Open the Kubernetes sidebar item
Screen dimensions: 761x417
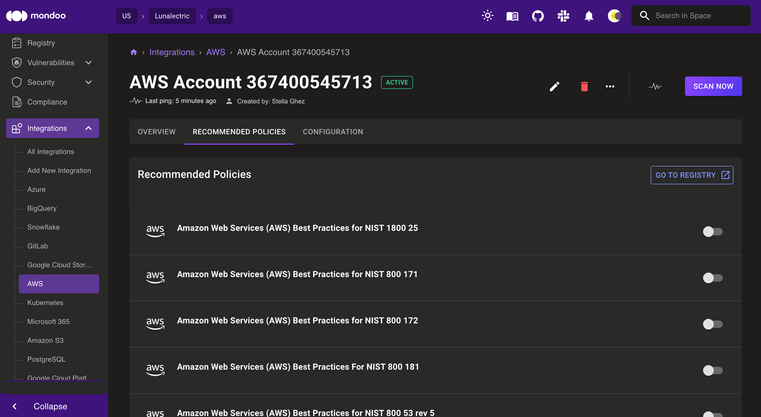pyautogui.click(x=45, y=302)
